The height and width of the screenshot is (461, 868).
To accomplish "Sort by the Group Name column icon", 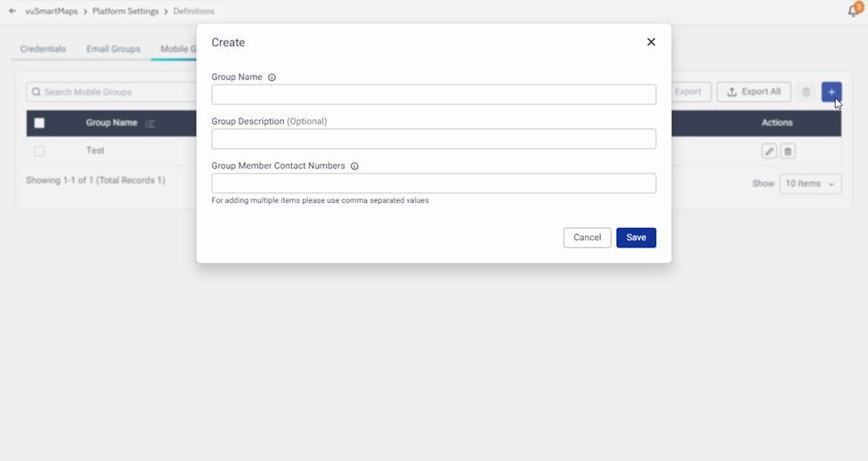I will click(x=150, y=124).
